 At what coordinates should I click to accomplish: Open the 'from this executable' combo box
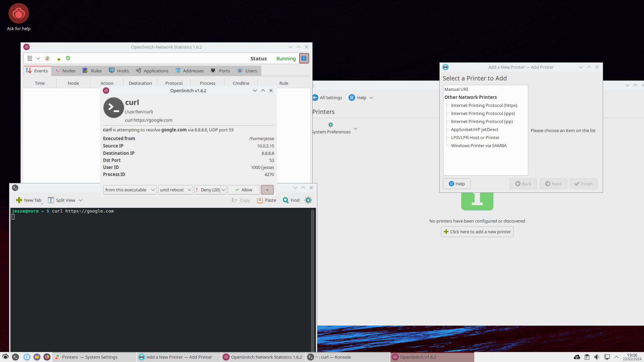(x=130, y=190)
